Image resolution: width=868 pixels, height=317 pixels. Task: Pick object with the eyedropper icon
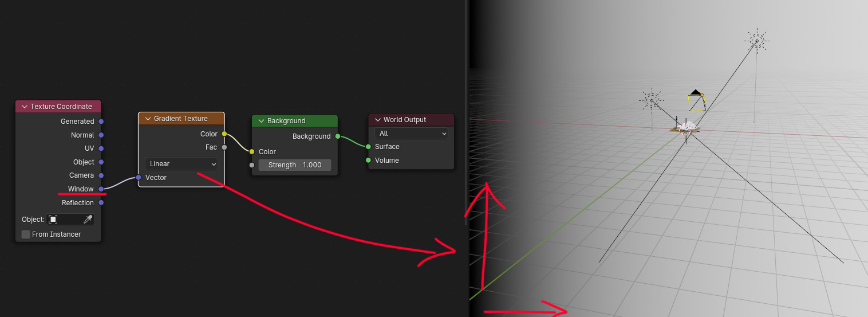(88, 220)
